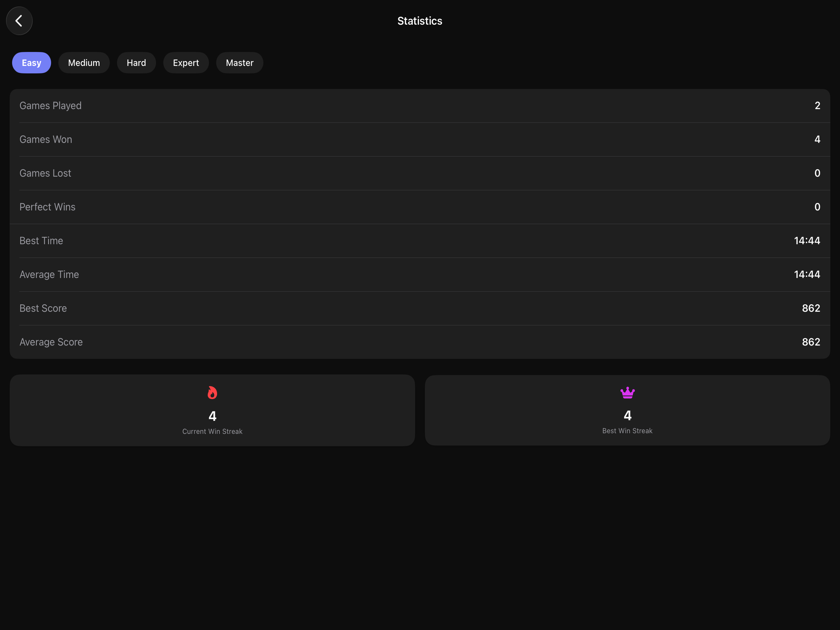840x630 pixels.
Task: Switch to the Medium difficulty tab
Action: click(x=84, y=63)
